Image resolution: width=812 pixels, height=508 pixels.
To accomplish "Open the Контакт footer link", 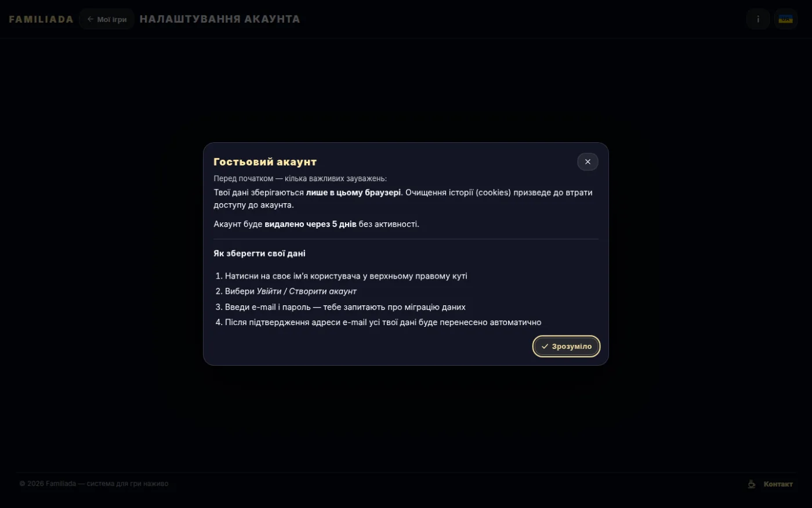I will 778,484.
